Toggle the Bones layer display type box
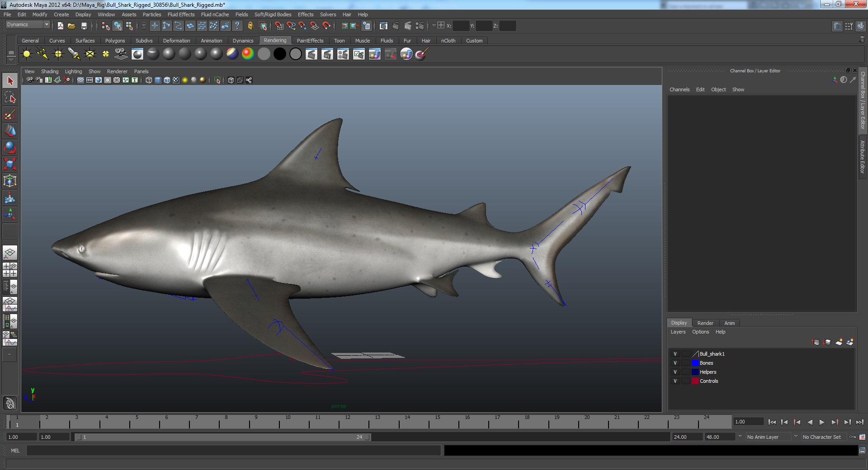 pyautogui.click(x=686, y=363)
